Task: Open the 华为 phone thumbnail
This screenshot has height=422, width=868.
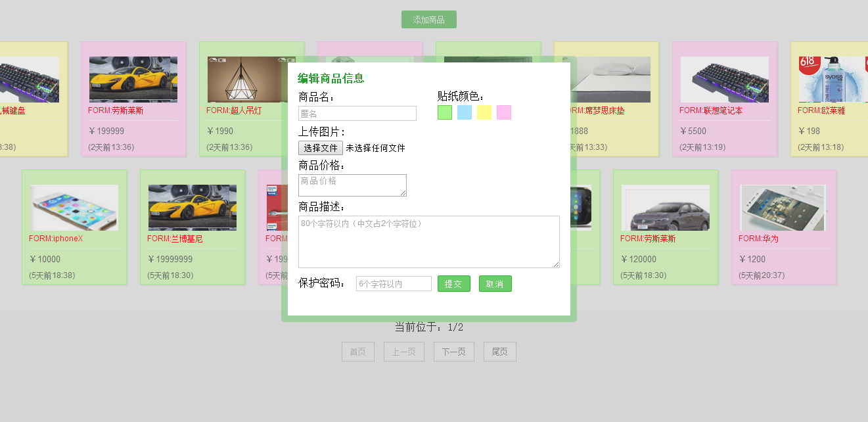Action: [x=784, y=207]
